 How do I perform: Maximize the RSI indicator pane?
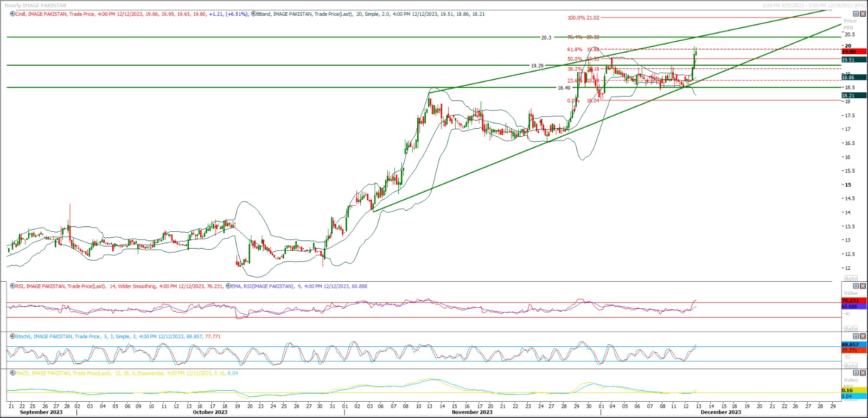[856, 286]
